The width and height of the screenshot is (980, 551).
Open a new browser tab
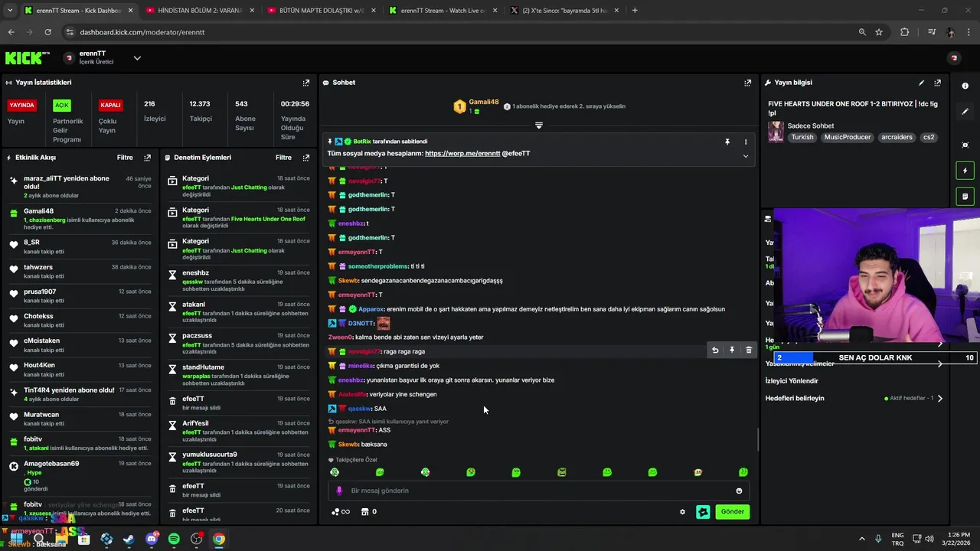(635, 11)
